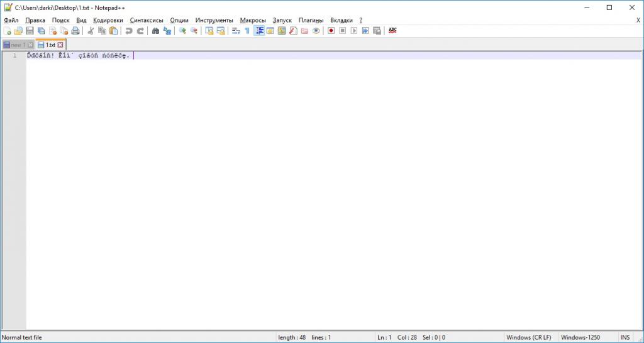
Task: Open the Поиск menu
Action: [61, 20]
